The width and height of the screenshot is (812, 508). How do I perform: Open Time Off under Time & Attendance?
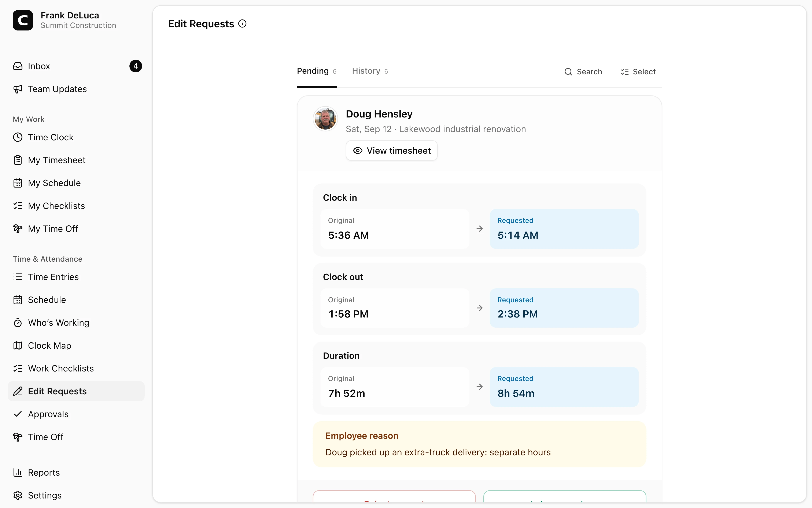(x=76, y=437)
